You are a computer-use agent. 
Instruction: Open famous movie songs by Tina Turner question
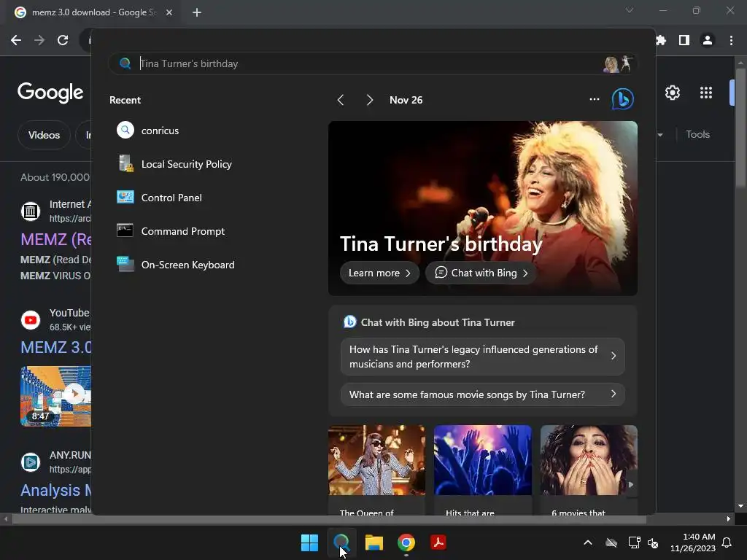(x=483, y=394)
